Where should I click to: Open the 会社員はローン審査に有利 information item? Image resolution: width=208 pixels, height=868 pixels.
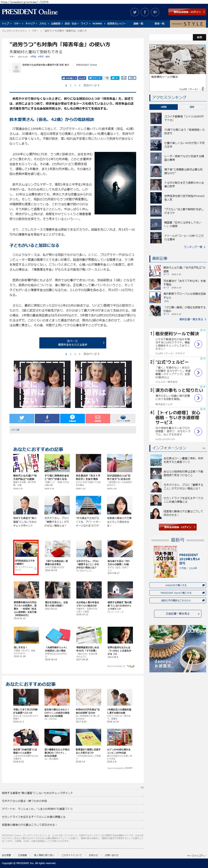pos(178,460)
